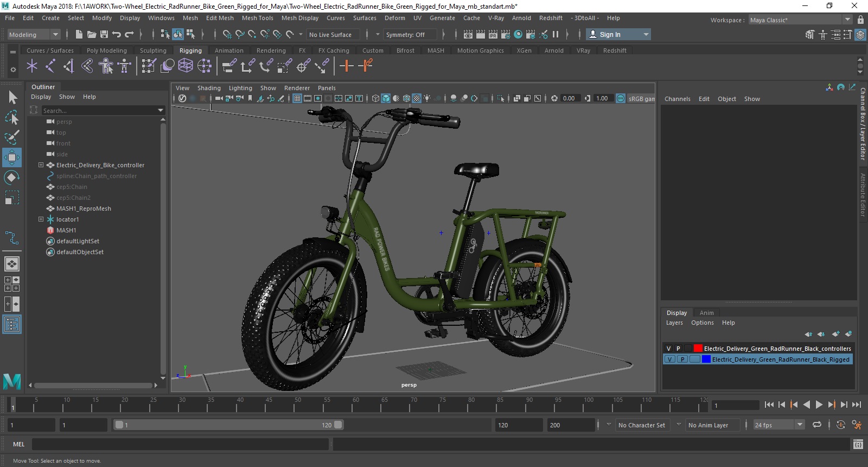Image resolution: width=868 pixels, height=467 pixels.
Task: Click the range slider bar end handle at 120
Action: click(338, 425)
